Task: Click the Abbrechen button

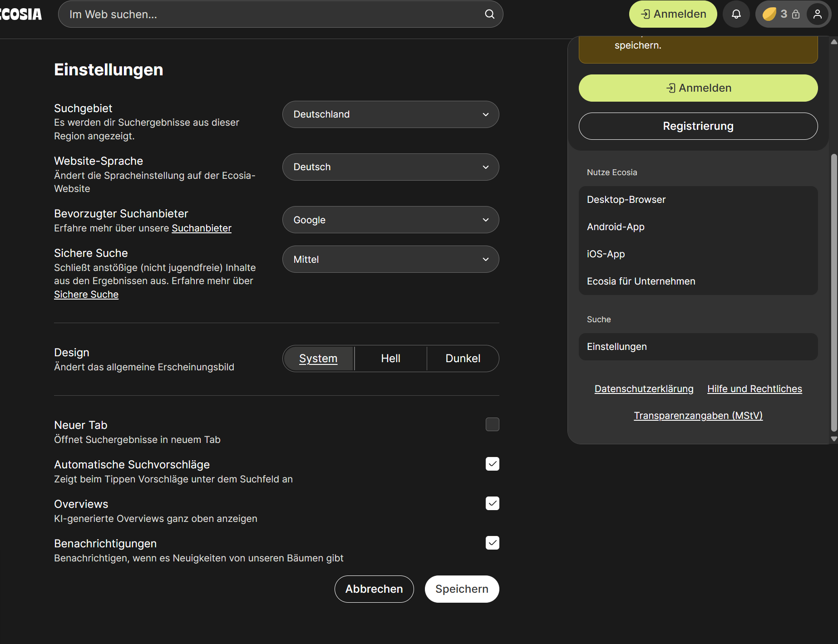Action: click(374, 589)
